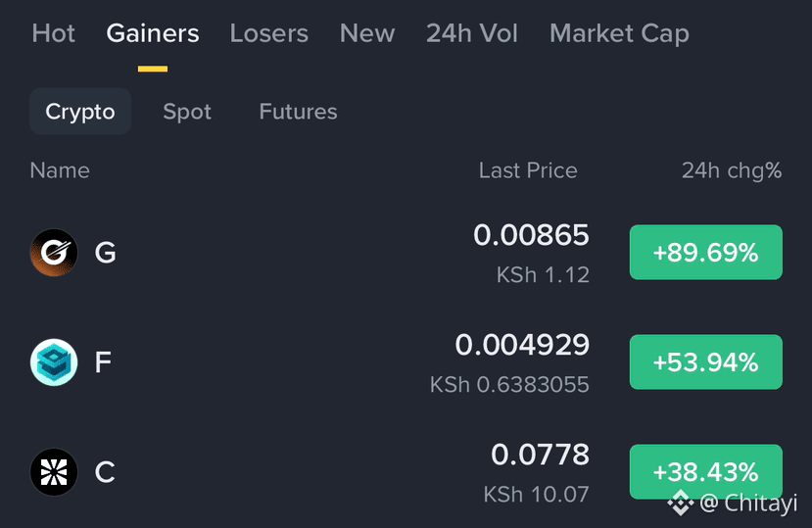Switch filter to Futures

[x=299, y=112]
